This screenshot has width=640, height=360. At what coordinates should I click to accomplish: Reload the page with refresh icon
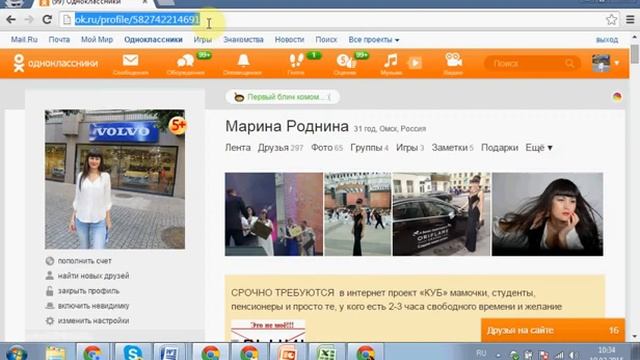(x=47, y=19)
